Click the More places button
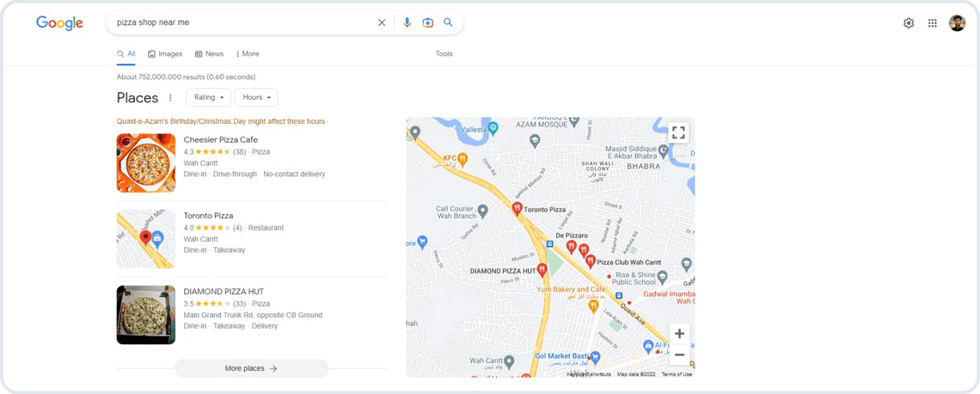 251,368
